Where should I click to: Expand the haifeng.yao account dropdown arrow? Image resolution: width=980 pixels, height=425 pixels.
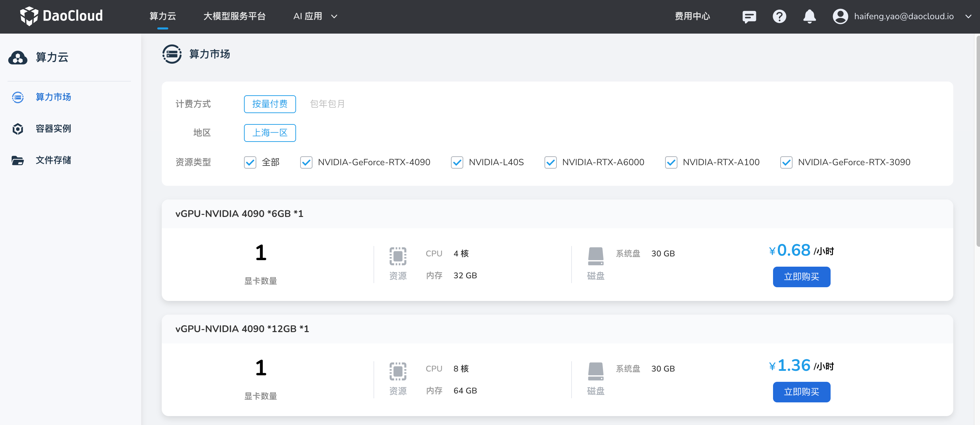tap(968, 16)
